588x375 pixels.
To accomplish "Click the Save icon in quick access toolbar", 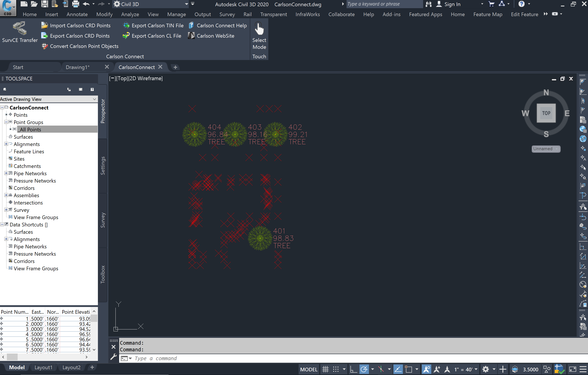I will 45,4.
